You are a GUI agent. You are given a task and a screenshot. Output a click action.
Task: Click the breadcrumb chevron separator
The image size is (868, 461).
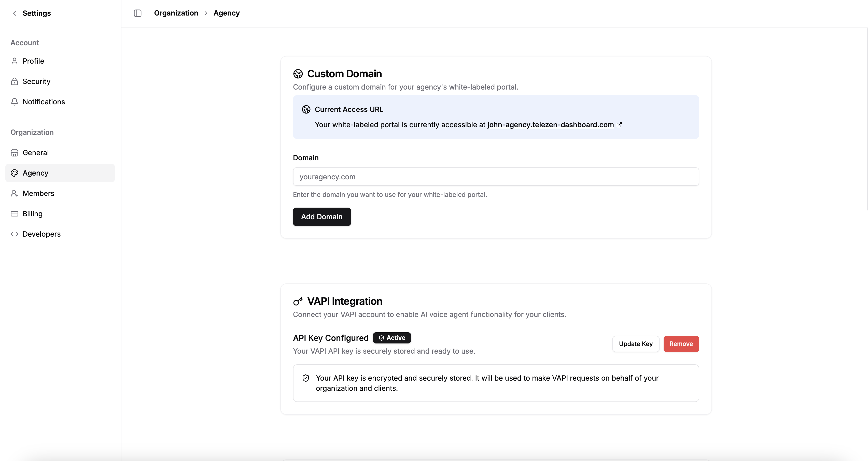tap(205, 13)
